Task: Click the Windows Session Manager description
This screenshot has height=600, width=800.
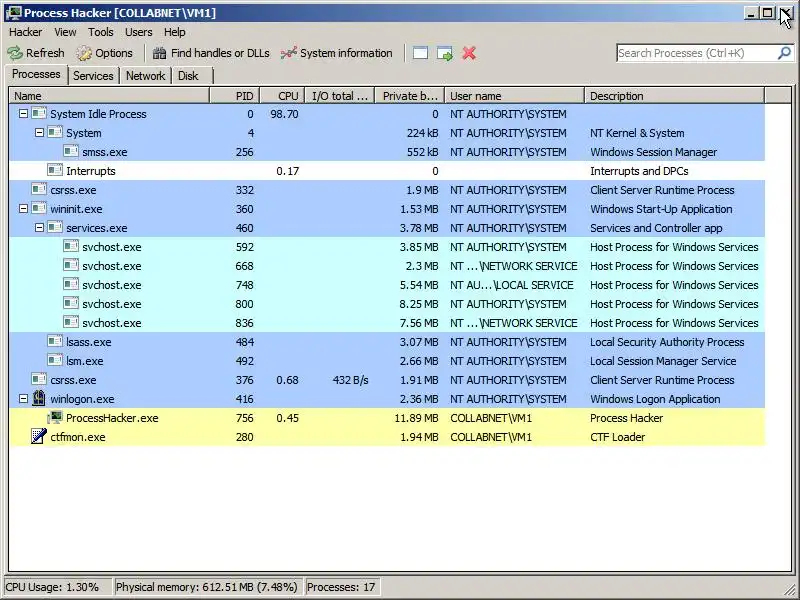Action: click(654, 152)
